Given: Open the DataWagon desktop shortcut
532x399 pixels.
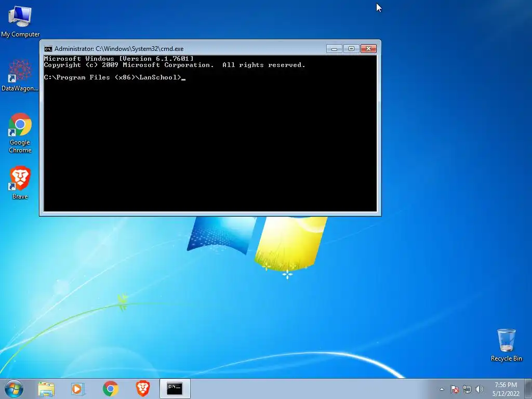Looking at the screenshot, I should [20, 75].
